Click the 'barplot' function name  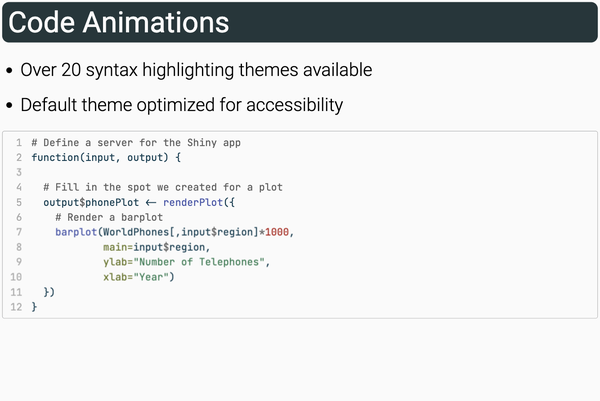76,232
